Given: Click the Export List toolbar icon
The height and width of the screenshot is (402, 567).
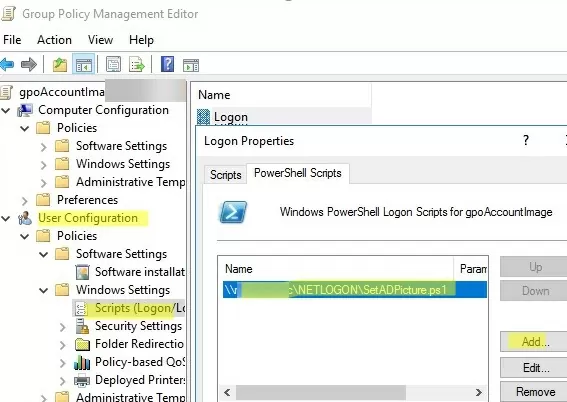Looking at the screenshot, I should tap(137, 65).
